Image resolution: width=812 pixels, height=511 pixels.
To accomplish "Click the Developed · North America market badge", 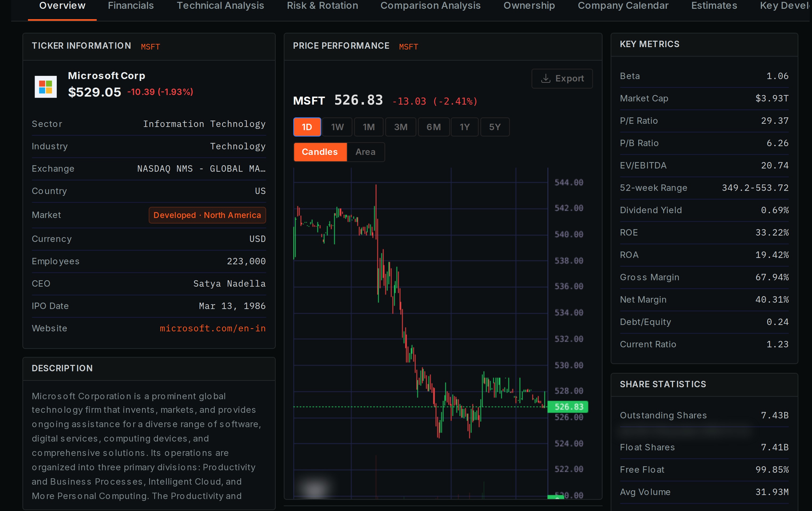I will point(207,215).
